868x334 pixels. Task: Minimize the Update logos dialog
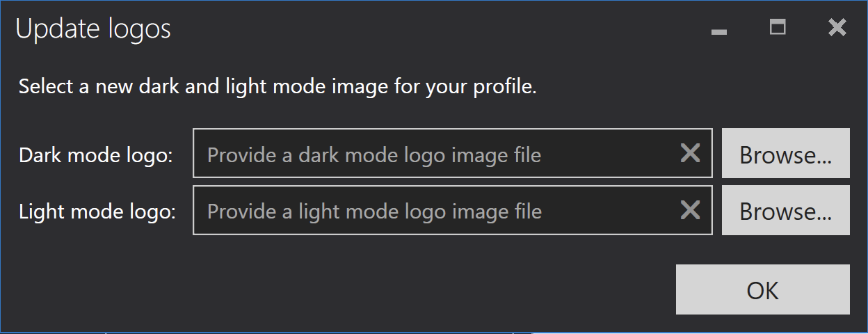tap(719, 30)
